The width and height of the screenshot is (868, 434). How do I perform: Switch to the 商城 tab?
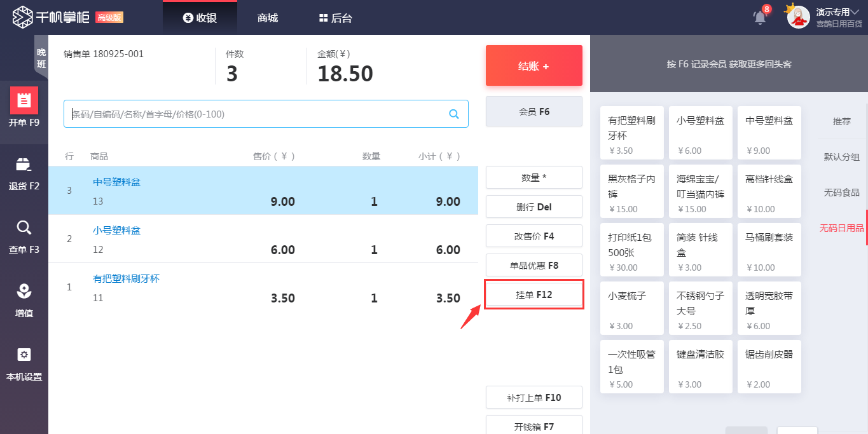click(268, 18)
